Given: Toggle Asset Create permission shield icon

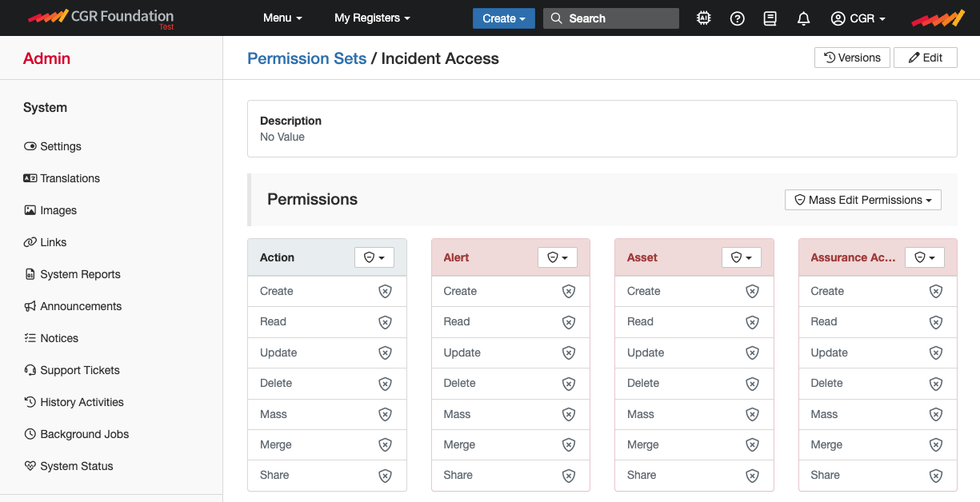Looking at the screenshot, I should click(752, 292).
